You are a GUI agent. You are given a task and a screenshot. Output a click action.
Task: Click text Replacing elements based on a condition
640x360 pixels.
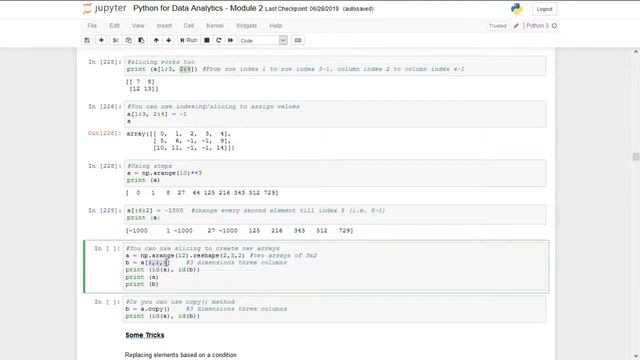(181, 355)
